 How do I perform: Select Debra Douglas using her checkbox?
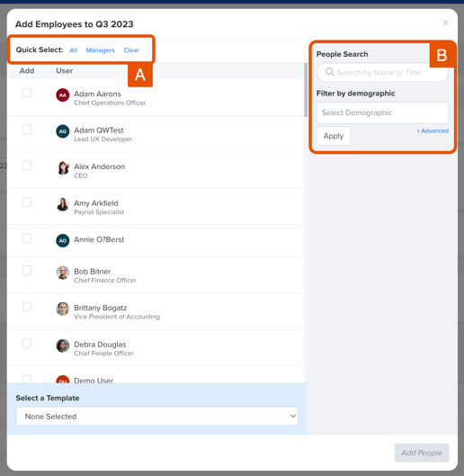click(x=27, y=344)
